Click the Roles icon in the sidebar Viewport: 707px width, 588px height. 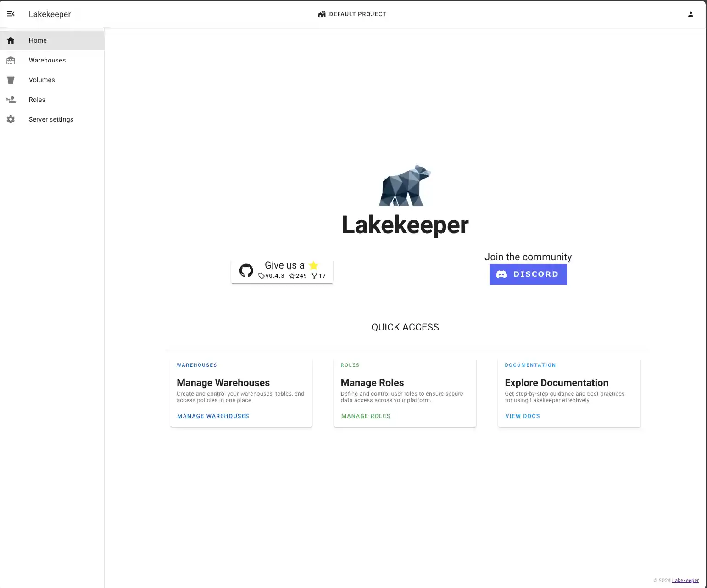click(11, 100)
